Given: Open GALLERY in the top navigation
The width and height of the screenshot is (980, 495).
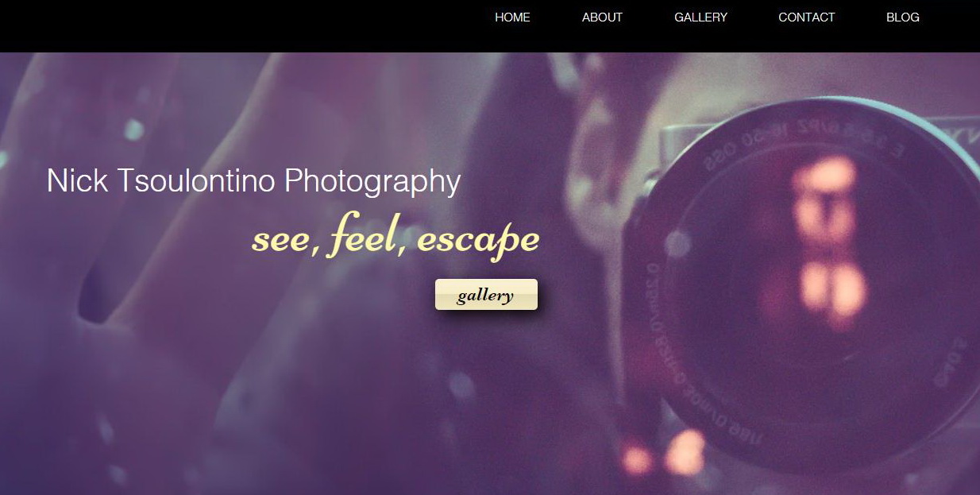Looking at the screenshot, I should [x=700, y=17].
